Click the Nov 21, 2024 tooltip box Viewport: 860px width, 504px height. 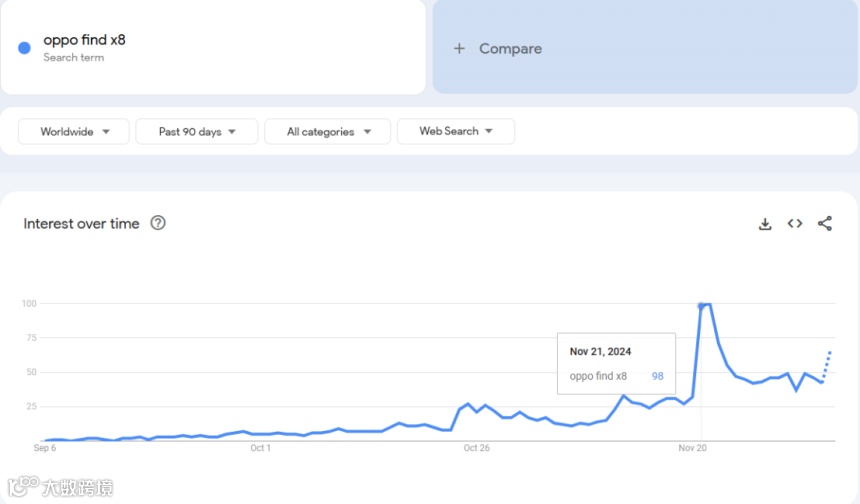coord(616,364)
